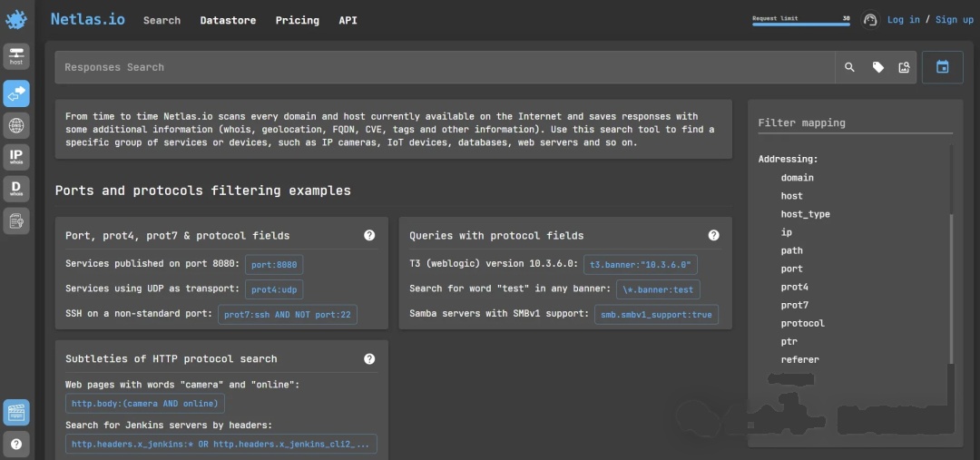Select port in Filter mapping

click(792, 269)
